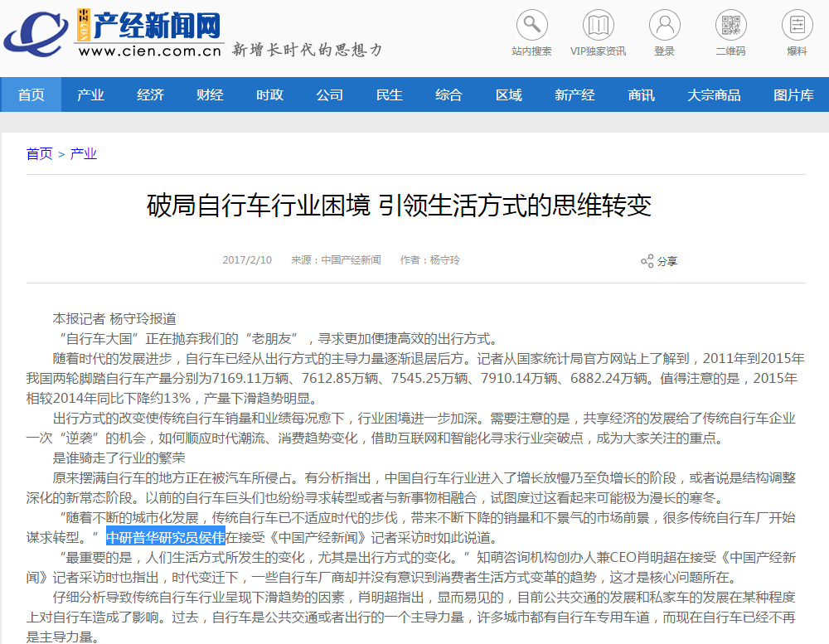Click source text 来源：中国产经新闻

point(336,260)
